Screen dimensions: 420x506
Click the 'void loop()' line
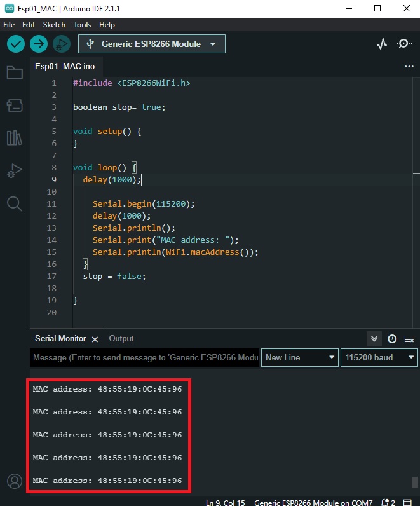pyautogui.click(x=105, y=167)
